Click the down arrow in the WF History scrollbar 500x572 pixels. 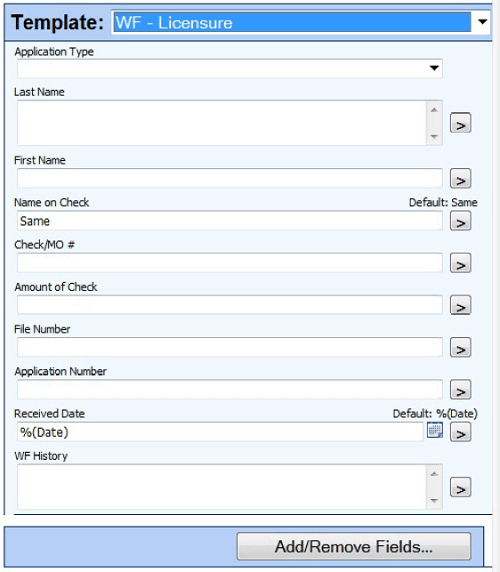tap(434, 500)
